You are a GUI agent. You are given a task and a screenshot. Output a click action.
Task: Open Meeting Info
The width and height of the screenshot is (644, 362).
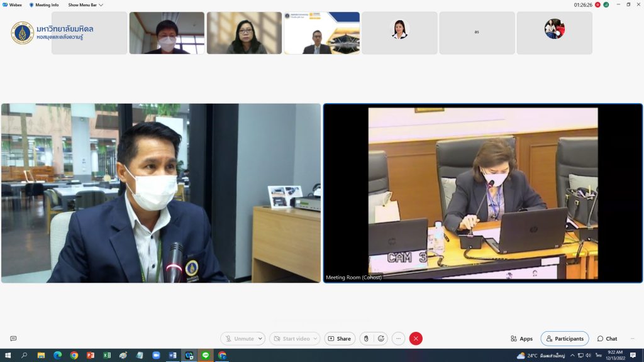(44, 5)
